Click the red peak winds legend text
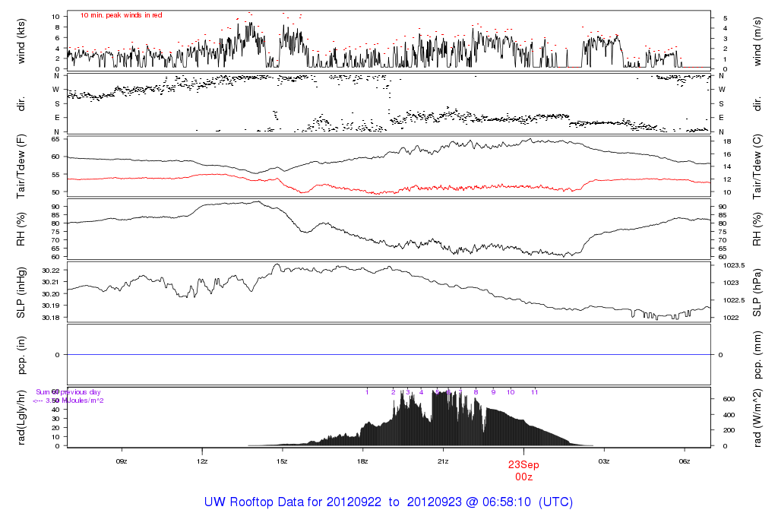 (x=121, y=15)
